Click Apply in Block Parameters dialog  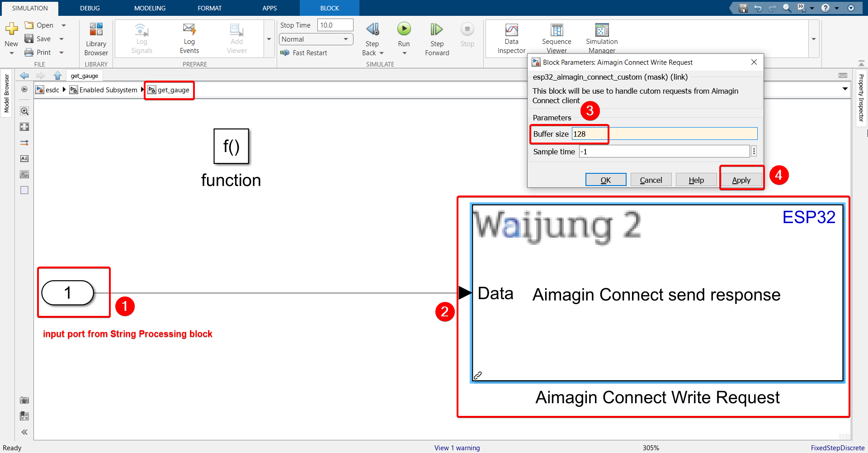tap(741, 180)
